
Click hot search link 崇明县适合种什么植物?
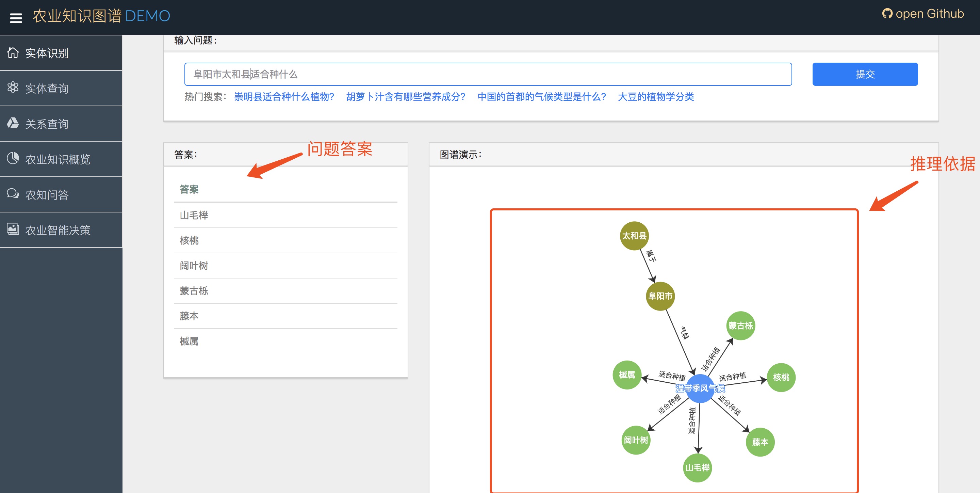point(284,97)
